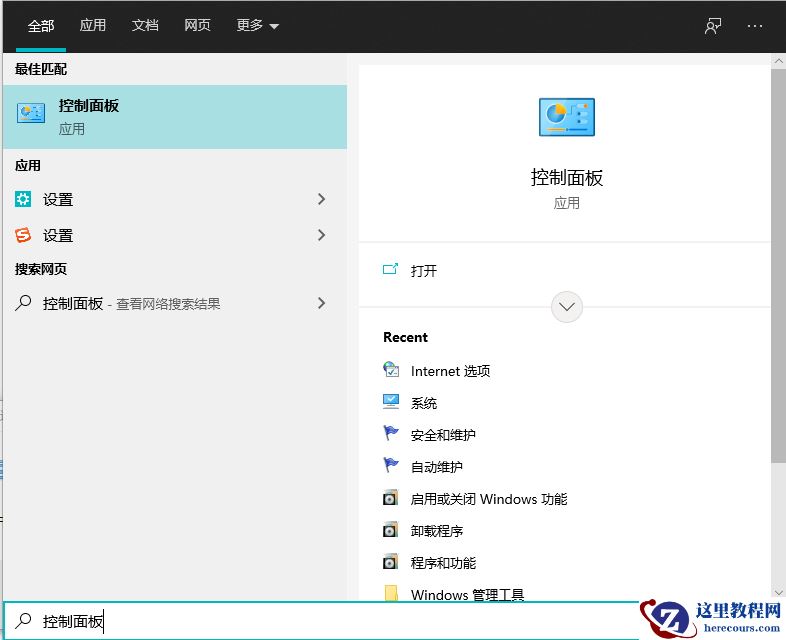Click the icon beside 卸载程序
786x640 pixels.
[x=390, y=530]
